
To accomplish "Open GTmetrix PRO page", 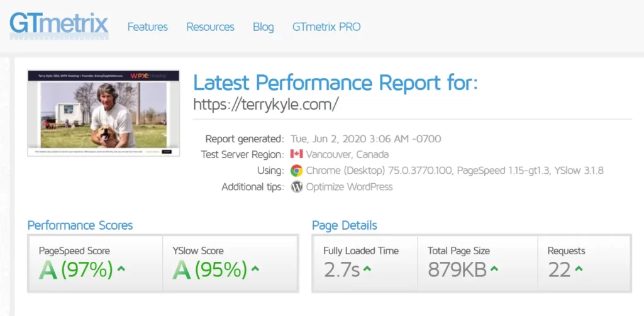I will (x=326, y=27).
